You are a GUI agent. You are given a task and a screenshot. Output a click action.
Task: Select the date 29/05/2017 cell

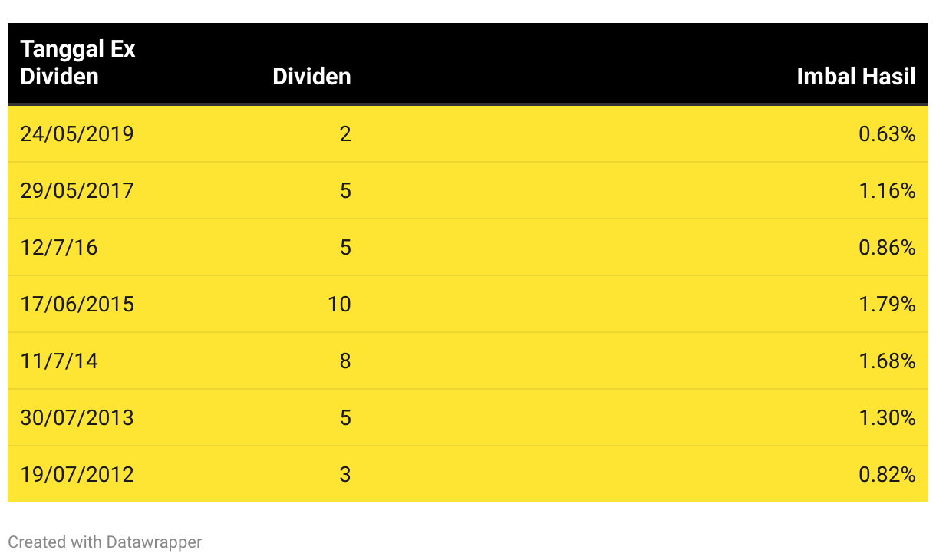coord(77,191)
